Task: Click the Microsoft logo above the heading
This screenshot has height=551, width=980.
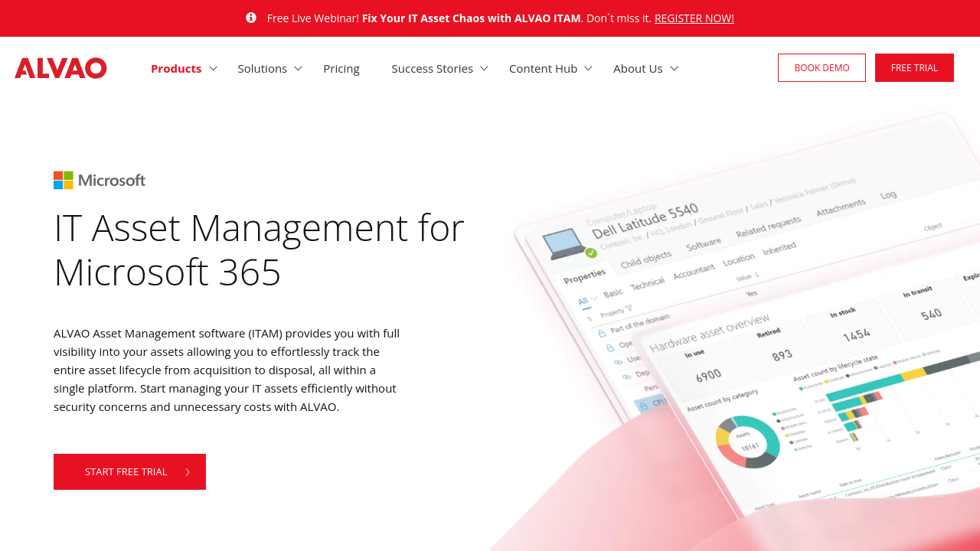Action: tap(100, 181)
